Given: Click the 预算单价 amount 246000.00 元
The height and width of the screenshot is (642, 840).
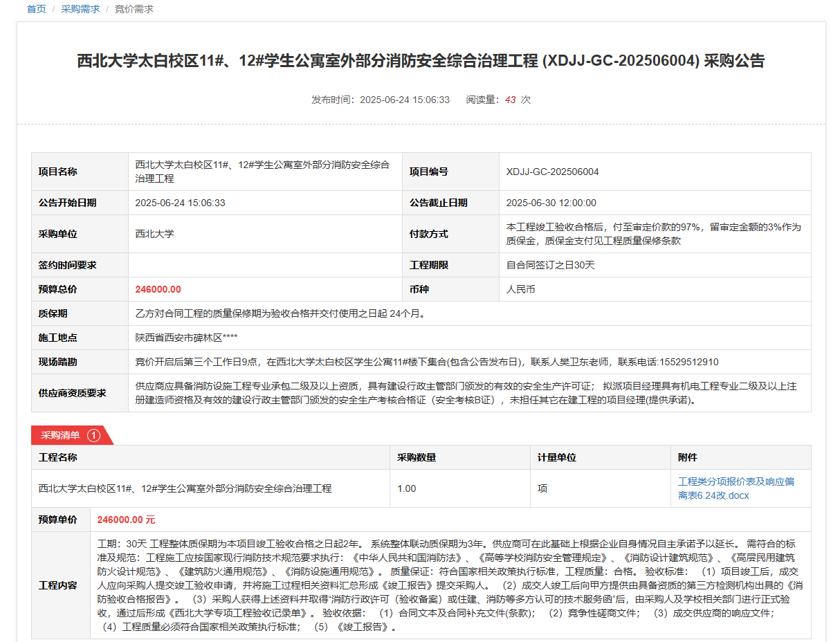Looking at the screenshot, I should click(126, 520).
